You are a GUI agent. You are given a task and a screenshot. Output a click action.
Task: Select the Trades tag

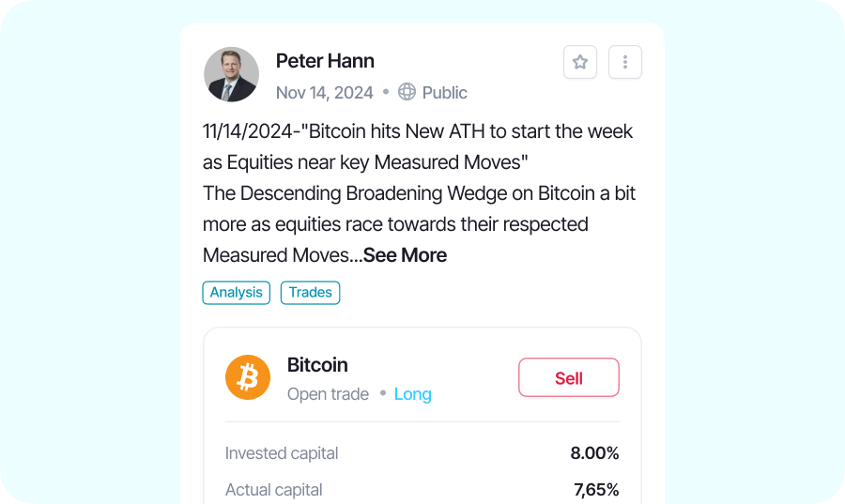310,293
